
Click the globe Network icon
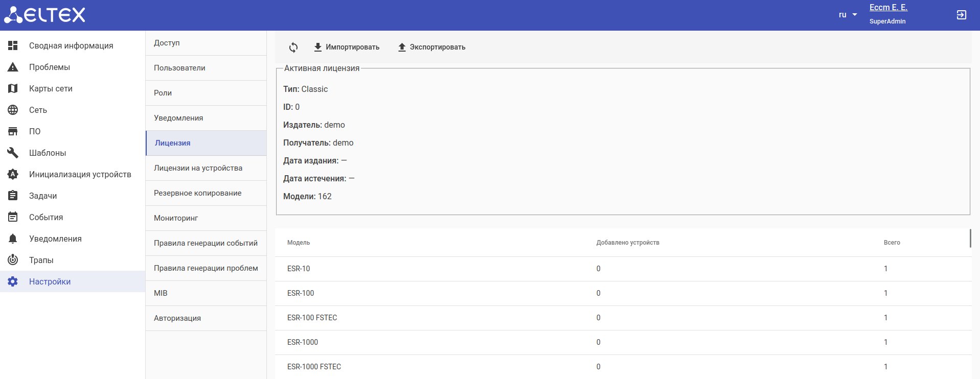(13, 110)
